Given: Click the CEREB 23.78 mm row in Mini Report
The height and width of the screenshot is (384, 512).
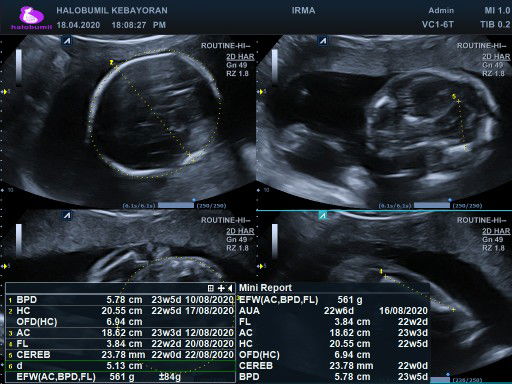Looking at the screenshot, I should tap(333, 366).
